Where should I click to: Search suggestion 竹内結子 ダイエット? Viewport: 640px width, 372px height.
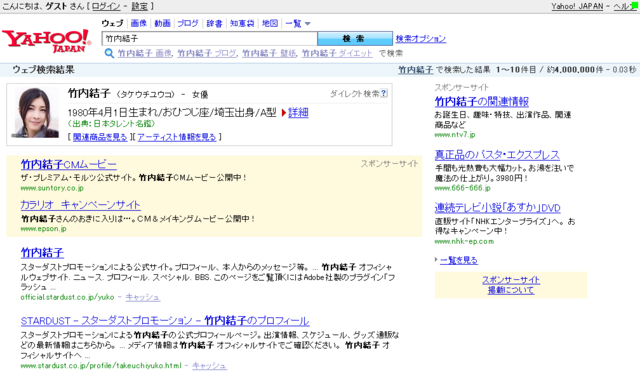[x=337, y=53]
